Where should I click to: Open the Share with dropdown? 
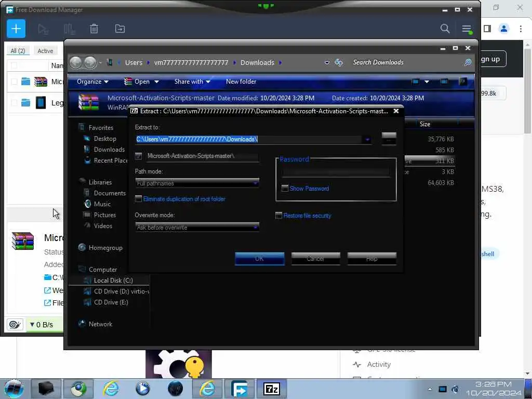tap(192, 82)
